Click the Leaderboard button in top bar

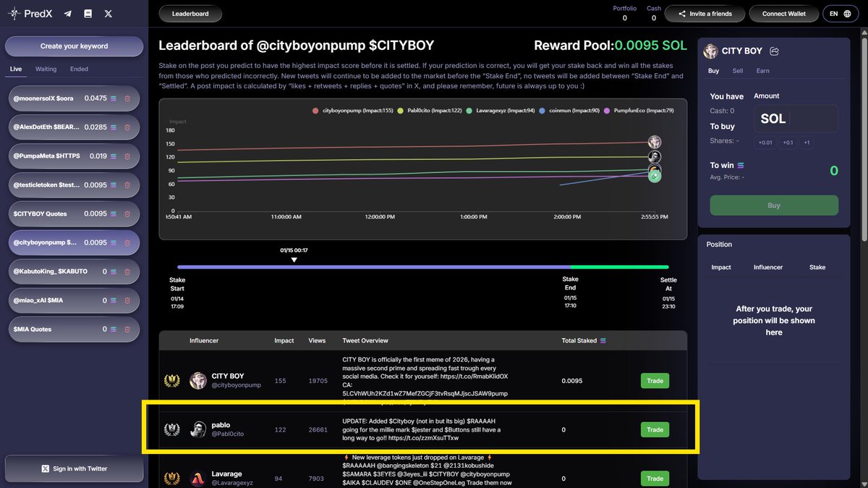point(191,14)
